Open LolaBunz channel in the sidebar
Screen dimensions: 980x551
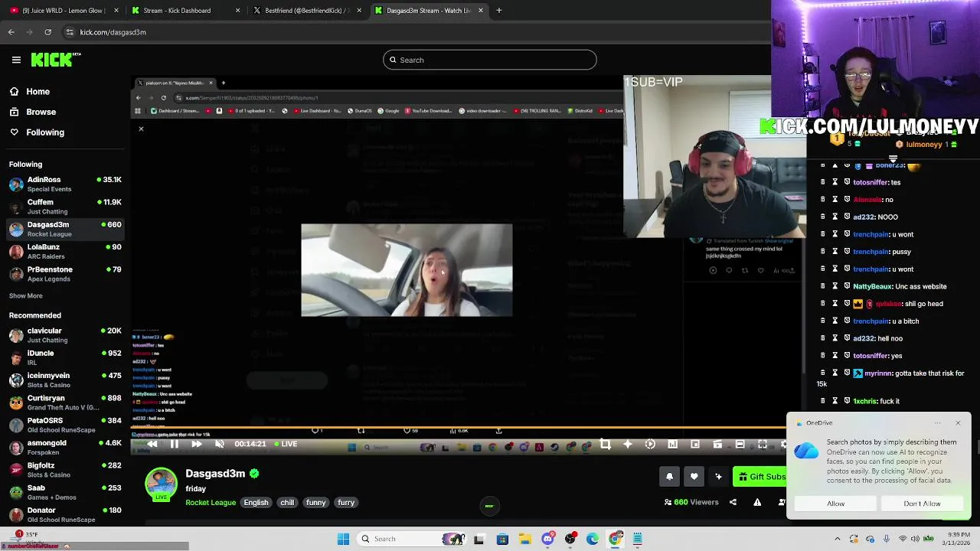point(65,251)
